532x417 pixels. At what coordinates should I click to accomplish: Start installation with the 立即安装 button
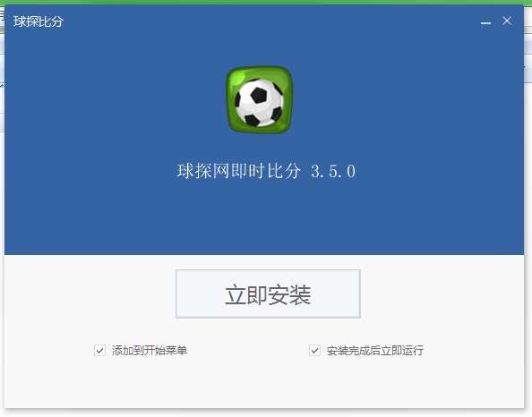(268, 294)
